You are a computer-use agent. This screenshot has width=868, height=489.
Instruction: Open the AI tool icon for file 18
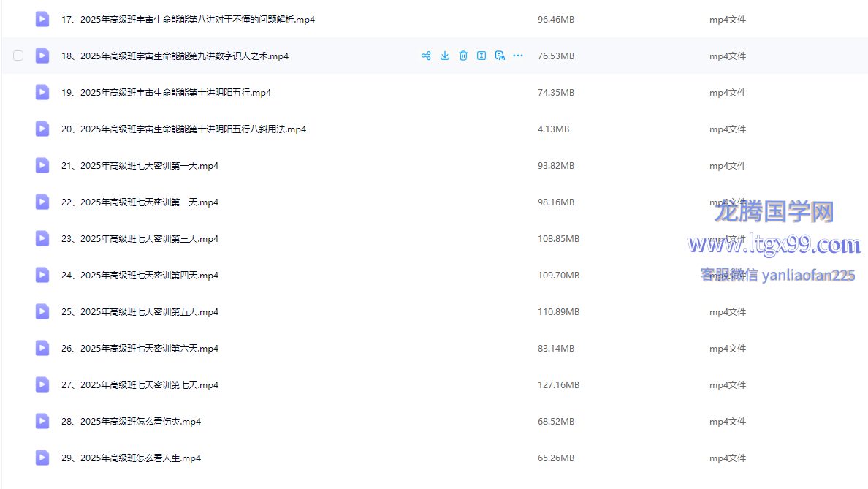point(500,56)
